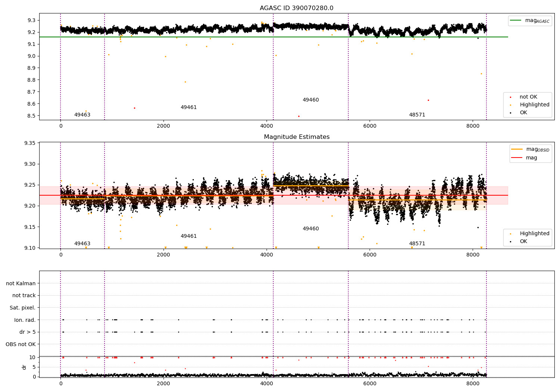
Task: Click 'OK' legend entry in the middle plot
Action: (x=519, y=242)
